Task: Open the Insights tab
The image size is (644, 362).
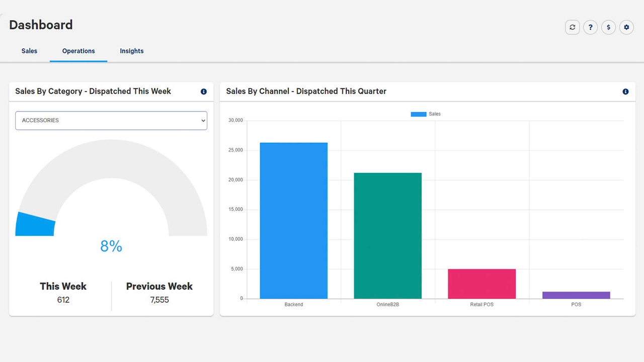Action: coord(131,51)
